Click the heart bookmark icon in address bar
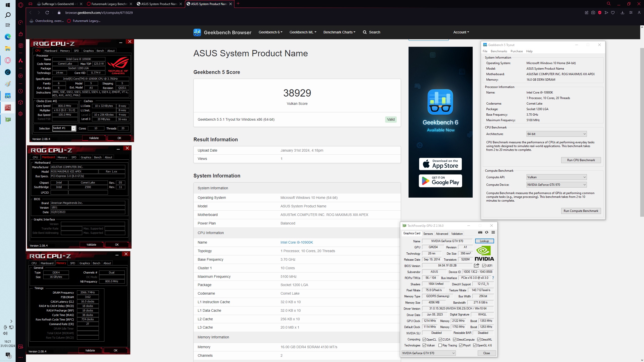This screenshot has height=362, width=644. 613,13
